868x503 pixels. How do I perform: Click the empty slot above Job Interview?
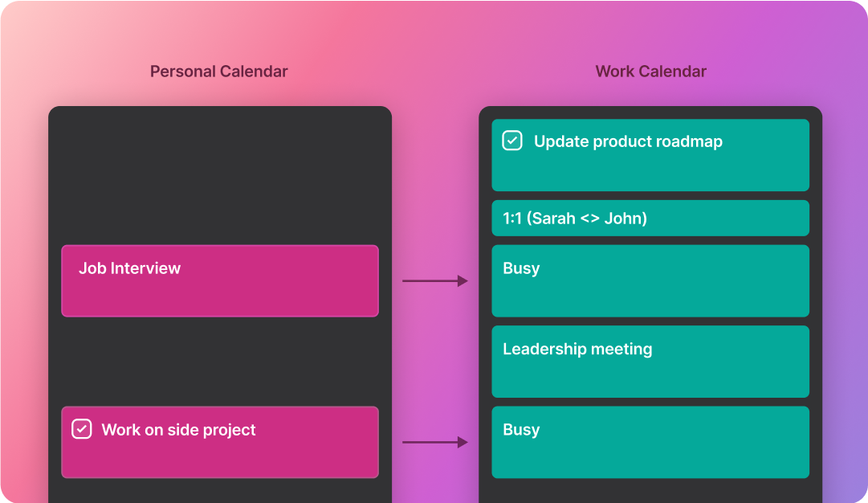click(220, 176)
